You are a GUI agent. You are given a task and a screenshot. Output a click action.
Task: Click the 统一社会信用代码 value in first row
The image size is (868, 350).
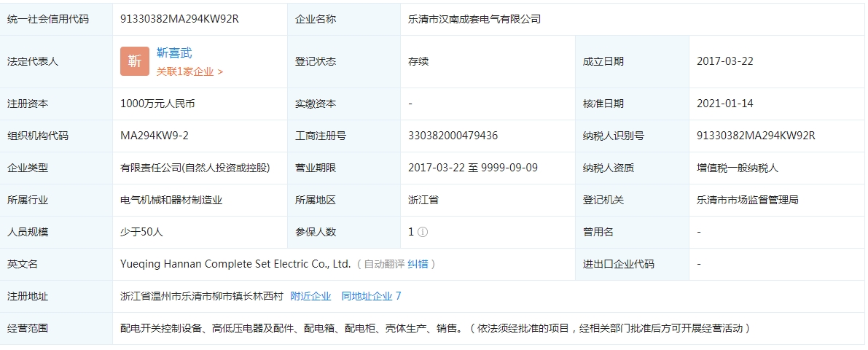(179, 19)
